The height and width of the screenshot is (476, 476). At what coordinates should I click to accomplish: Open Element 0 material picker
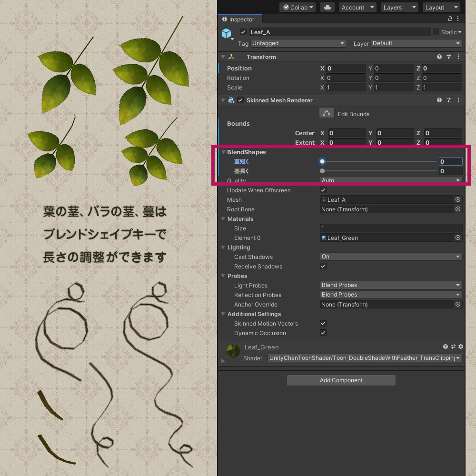[x=458, y=238]
